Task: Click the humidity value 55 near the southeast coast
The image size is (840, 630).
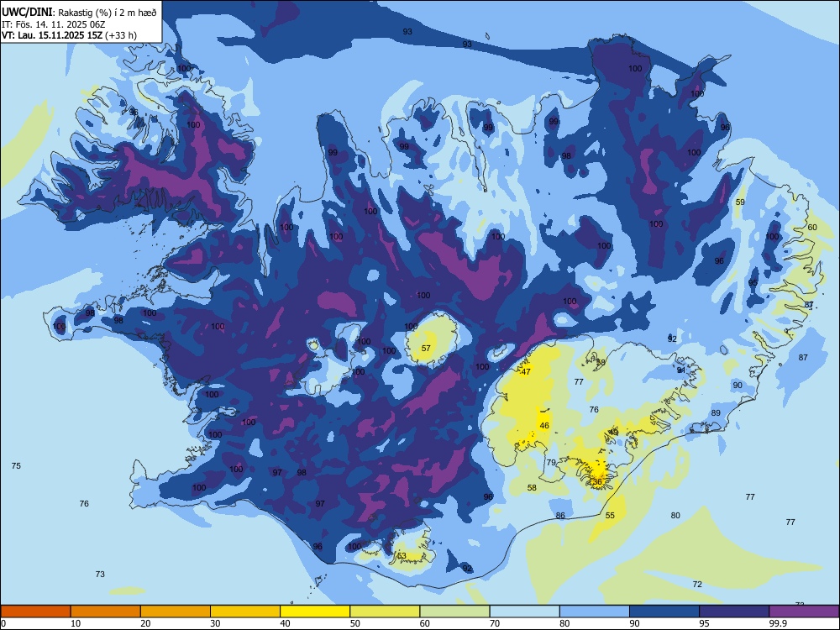Action: tap(610, 516)
